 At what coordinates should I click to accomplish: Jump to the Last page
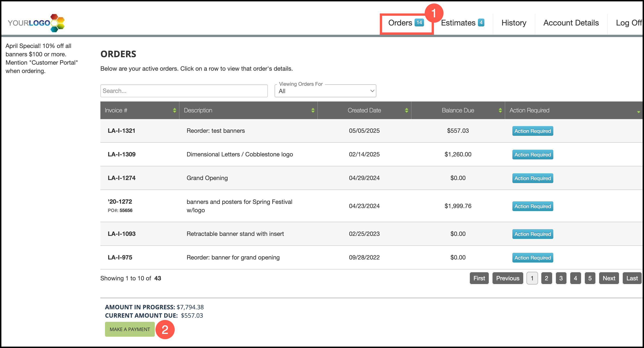[632, 278]
